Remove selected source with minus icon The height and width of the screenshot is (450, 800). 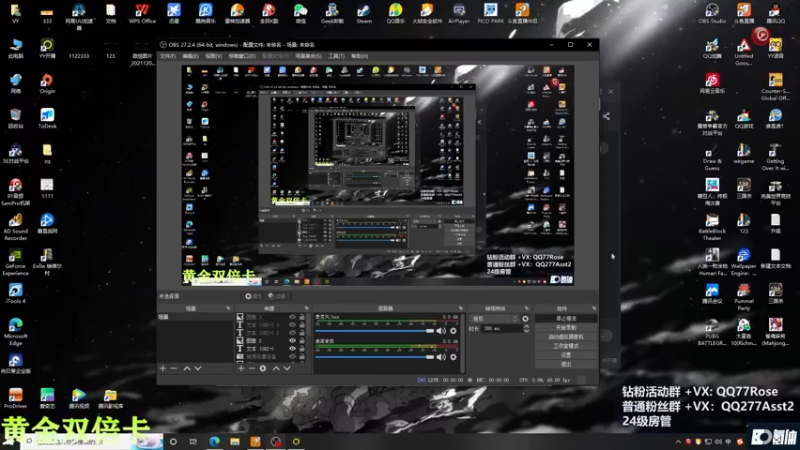click(252, 368)
